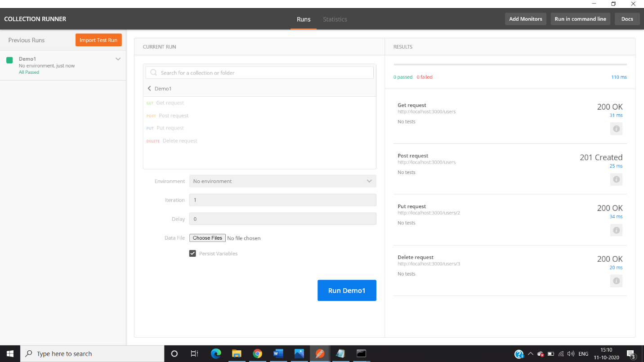
Task: Open Postman from the Windows taskbar
Action: [320, 354]
